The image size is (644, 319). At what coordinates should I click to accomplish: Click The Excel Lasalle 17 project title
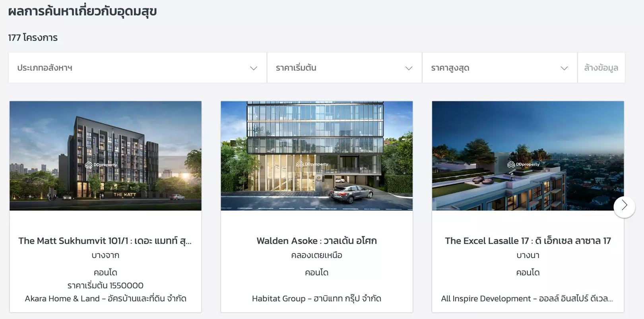click(528, 241)
